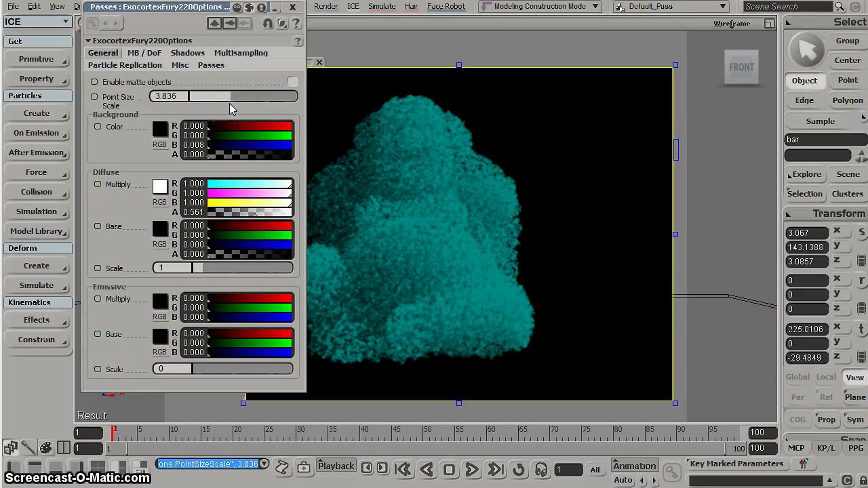Toggle animation marker for Diffuse Base
The width and height of the screenshot is (868, 488).
pyautogui.click(x=98, y=226)
